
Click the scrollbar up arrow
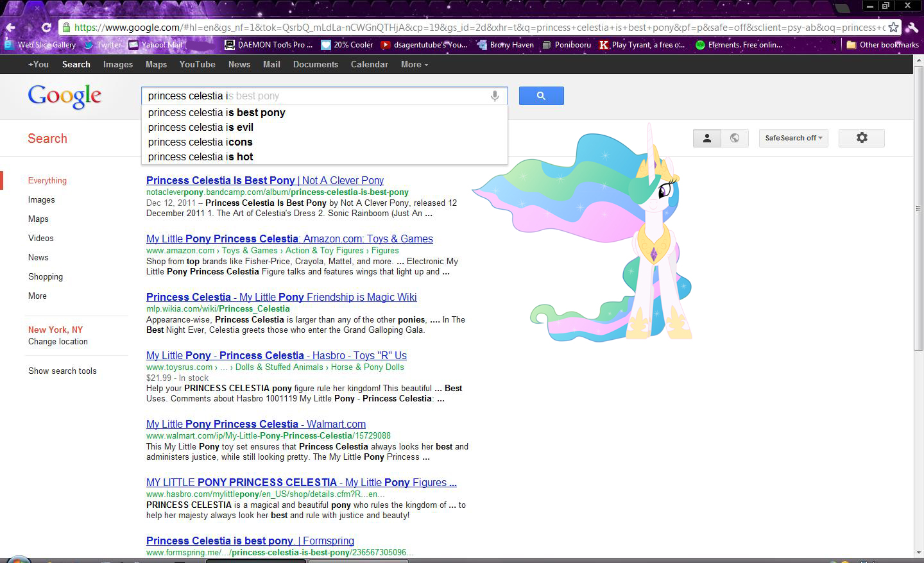point(918,61)
